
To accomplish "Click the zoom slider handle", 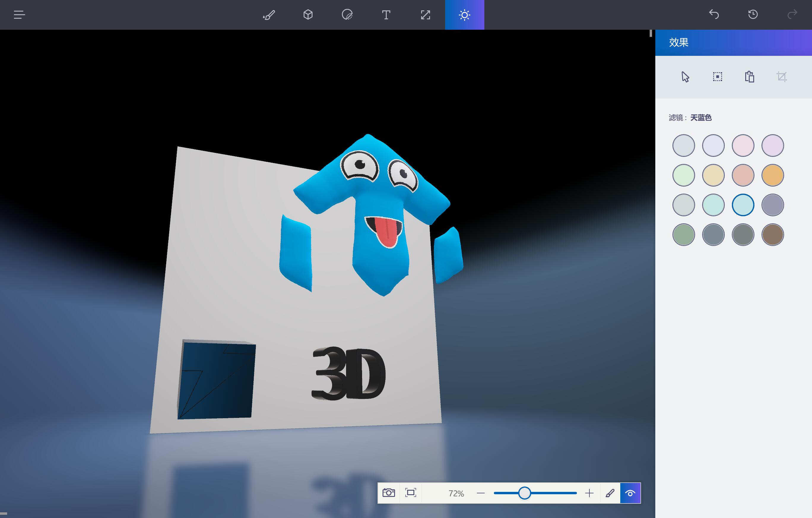I will [524, 493].
